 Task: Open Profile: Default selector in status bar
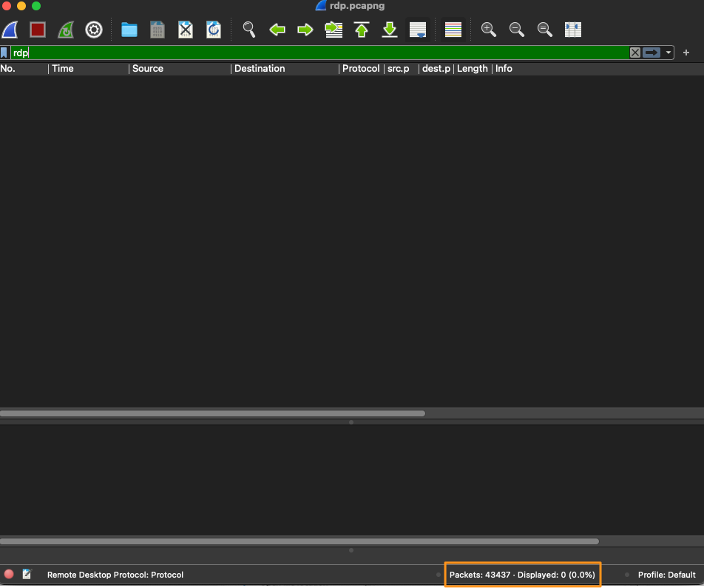pos(666,575)
